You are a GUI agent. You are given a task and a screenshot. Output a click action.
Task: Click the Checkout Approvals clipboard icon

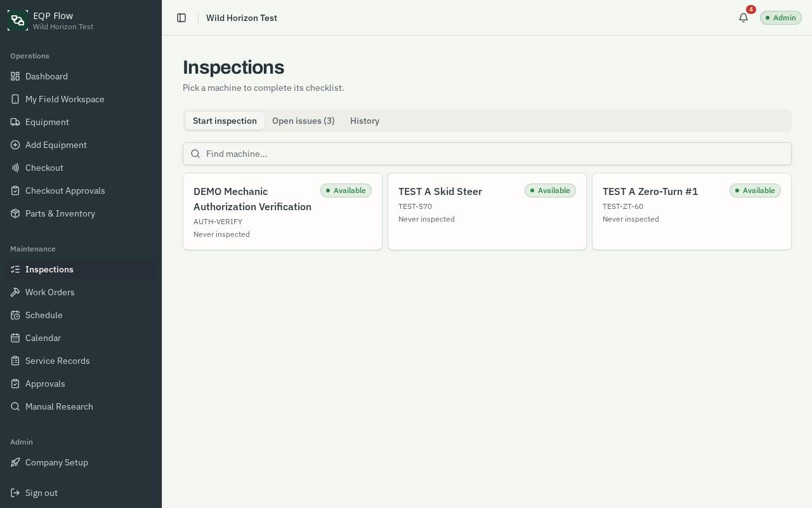(15, 190)
